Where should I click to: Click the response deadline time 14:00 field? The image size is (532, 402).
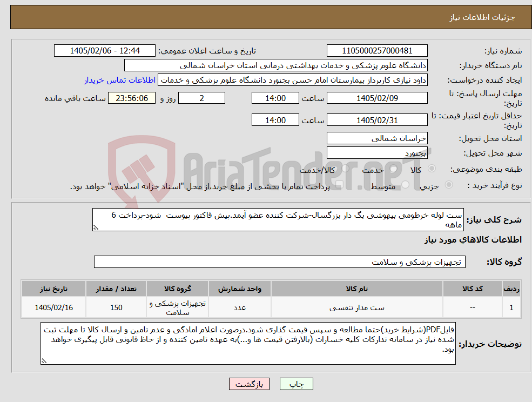coord(275,98)
